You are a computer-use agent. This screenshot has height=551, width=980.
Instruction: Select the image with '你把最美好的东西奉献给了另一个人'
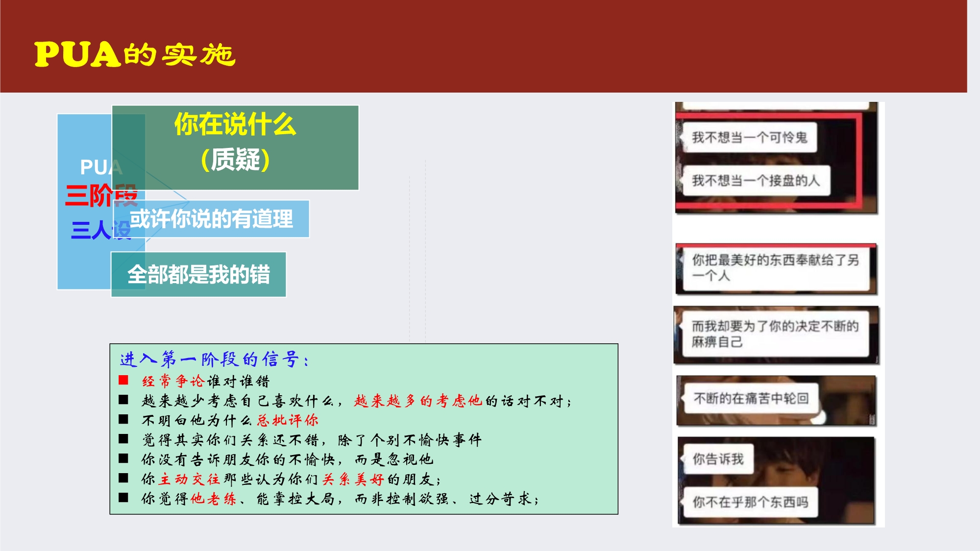(x=776, y=269)
